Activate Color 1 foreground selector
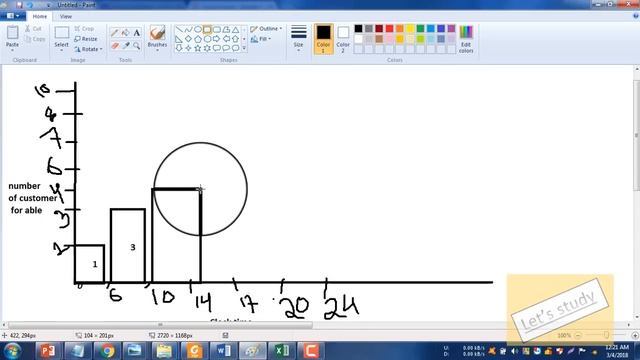Viewport: 640px width, 360px height. point(323,39)
